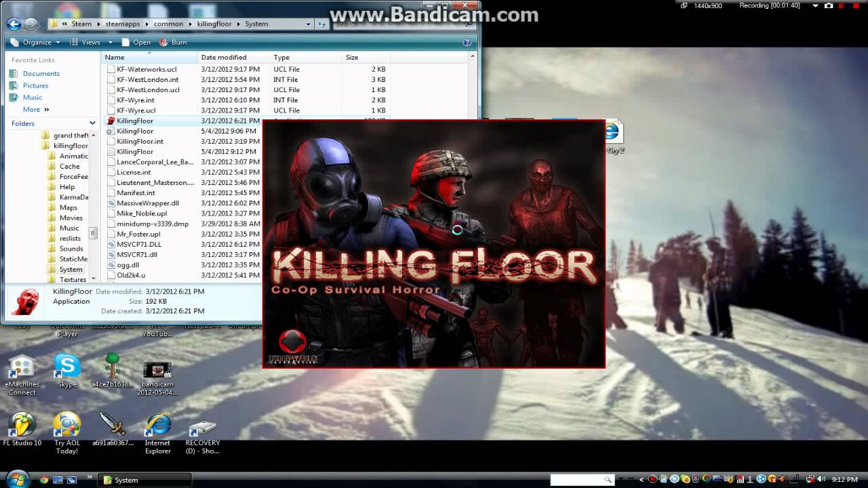Screen dimensions: 868x488
Task: Click the Views toolbar button
Action: pos(85,42)
